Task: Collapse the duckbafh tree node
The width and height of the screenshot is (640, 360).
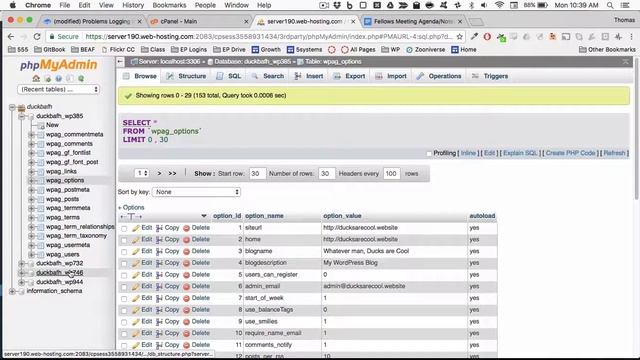Action: click(12, 107)
